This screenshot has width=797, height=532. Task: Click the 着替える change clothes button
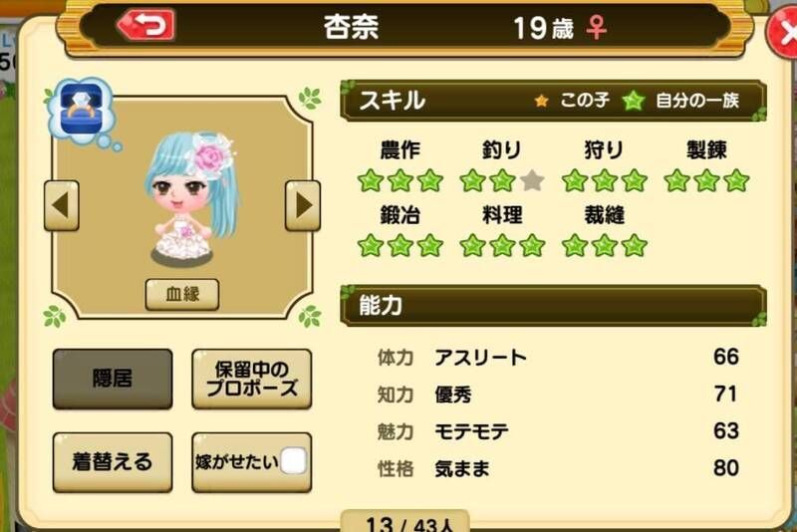(113, 462)
